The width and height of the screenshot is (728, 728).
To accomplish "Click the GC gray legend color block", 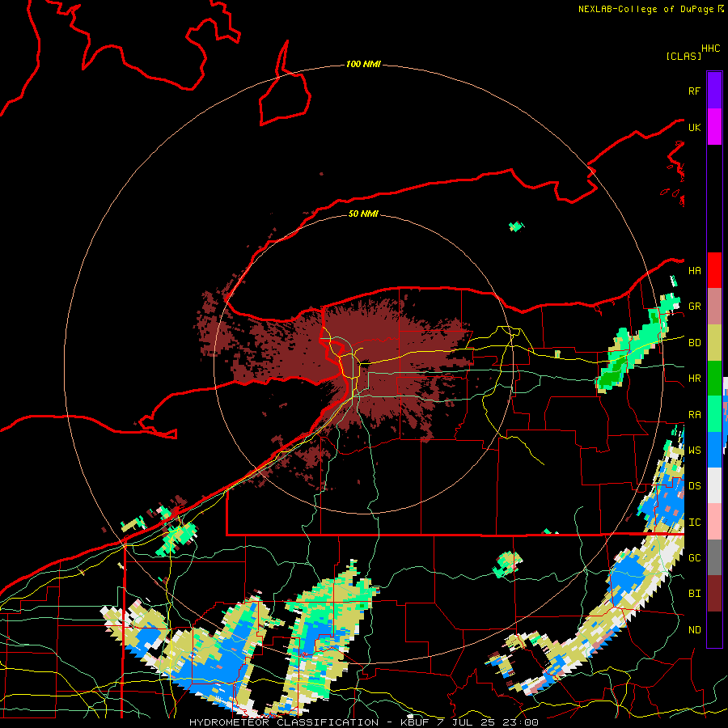I will point(714,557).
